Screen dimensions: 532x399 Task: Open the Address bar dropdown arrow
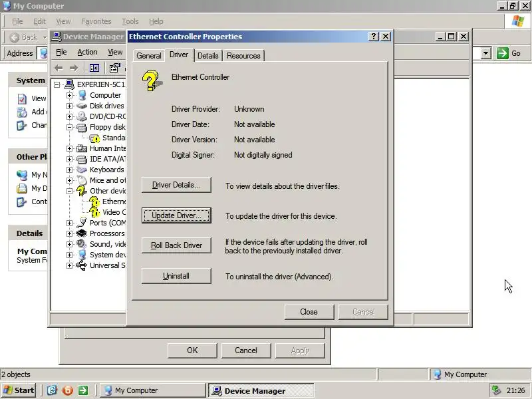[486, 53]
